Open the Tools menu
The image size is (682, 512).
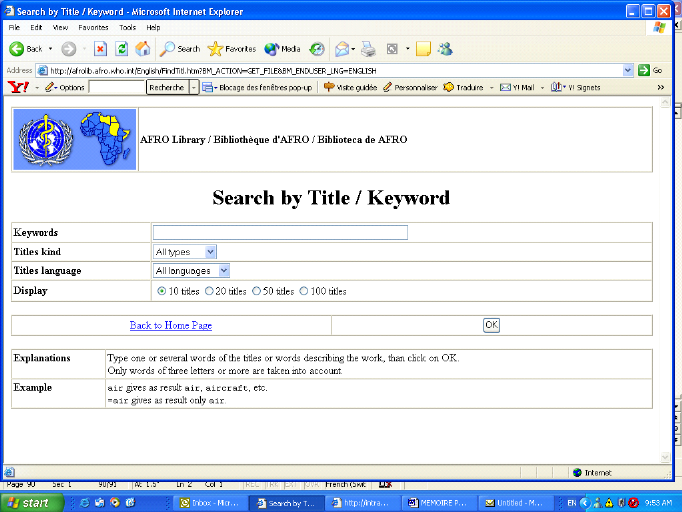(127, 27)
